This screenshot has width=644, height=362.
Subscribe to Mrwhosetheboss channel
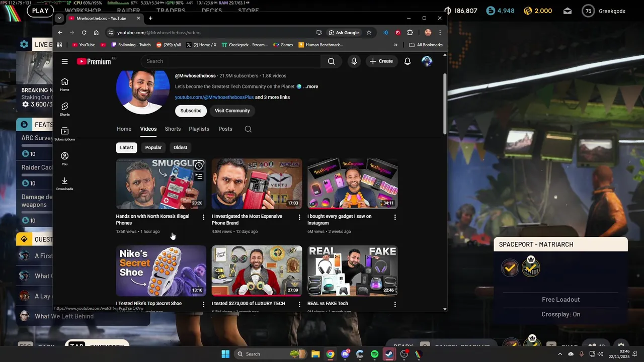click(191, 111)
